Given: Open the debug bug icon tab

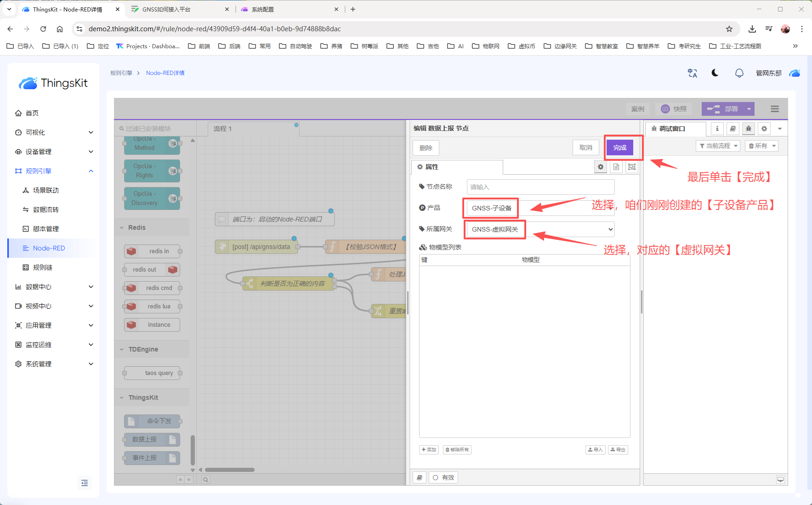Looking at the screenshot, I should point(749,129).
